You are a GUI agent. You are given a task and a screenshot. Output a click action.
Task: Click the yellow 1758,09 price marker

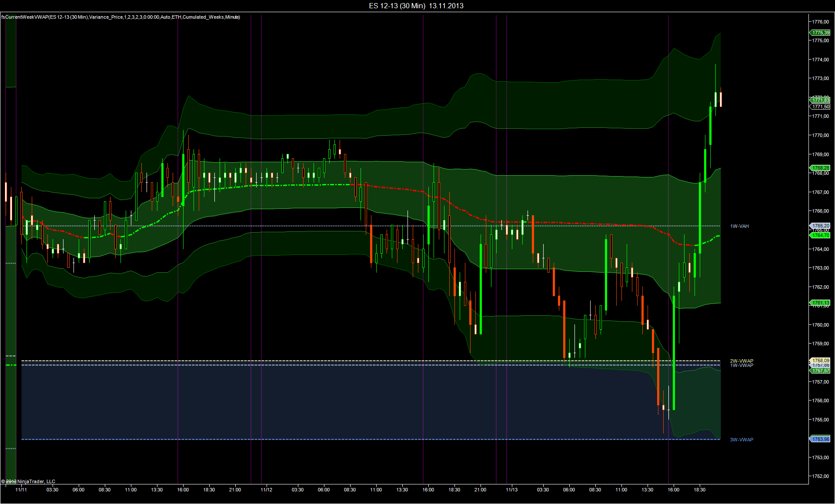820,360
